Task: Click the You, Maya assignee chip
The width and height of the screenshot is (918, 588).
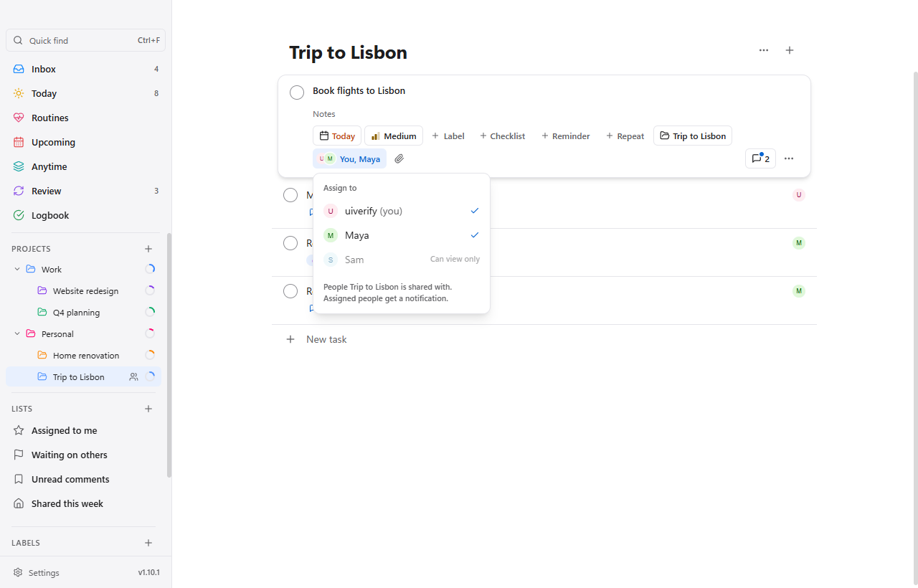Action: [x=349, y=158]
